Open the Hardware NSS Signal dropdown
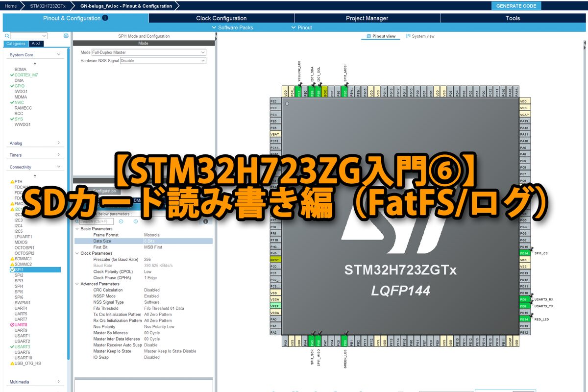Screen dimensions: 588x392 (163, 61)
